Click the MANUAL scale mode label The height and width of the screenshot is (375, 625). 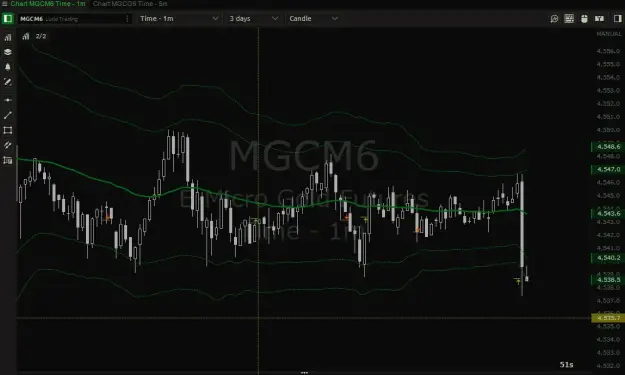pos(609,34)
